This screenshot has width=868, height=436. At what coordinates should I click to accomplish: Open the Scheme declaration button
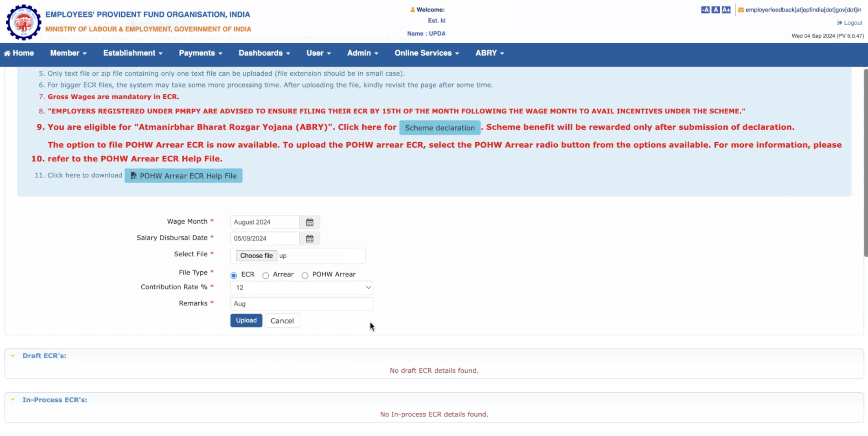click(x=440, y=128)
